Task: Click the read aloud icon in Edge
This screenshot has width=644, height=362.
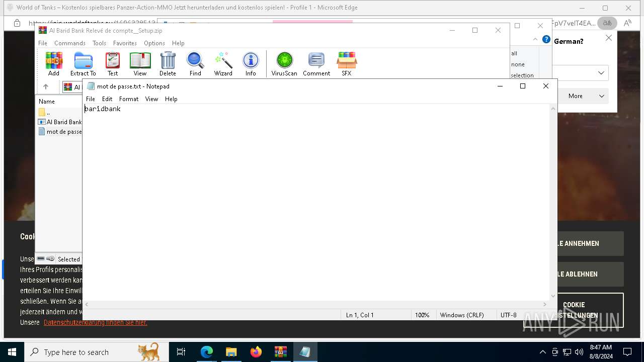Action: pos(627,23)
